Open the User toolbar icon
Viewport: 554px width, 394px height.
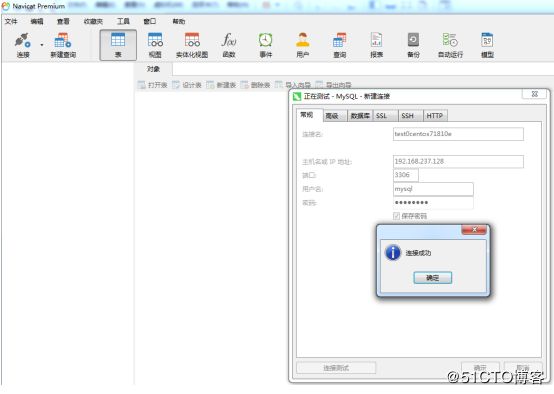302,45
